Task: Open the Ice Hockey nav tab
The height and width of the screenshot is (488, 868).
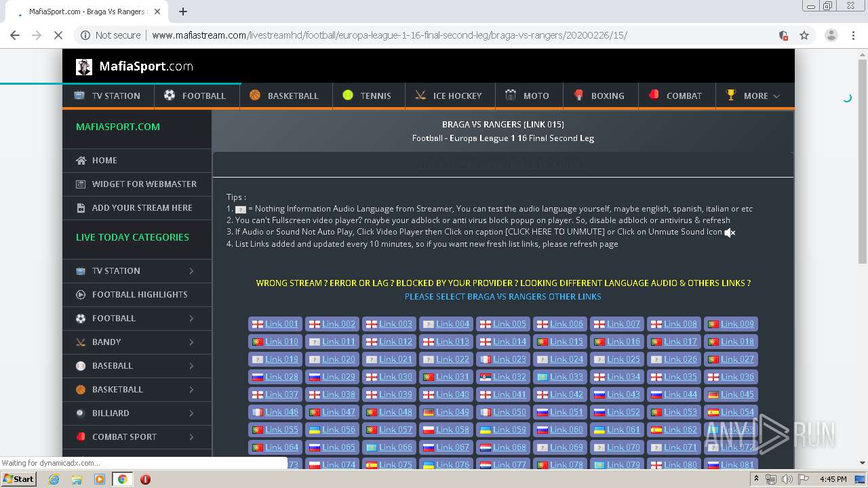Action: [x=450, y=96]
